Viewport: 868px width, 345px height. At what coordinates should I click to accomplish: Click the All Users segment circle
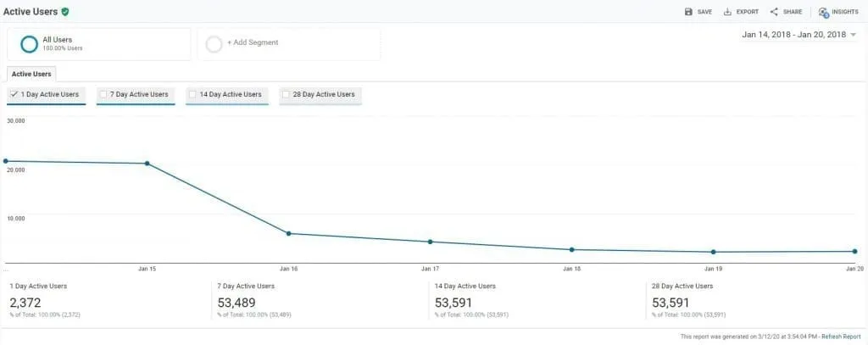click(x=30, y=44)
